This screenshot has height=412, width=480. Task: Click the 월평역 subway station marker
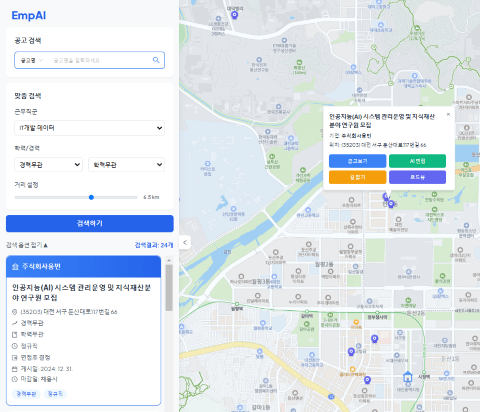pyautogui.click(x=237, y=304)
